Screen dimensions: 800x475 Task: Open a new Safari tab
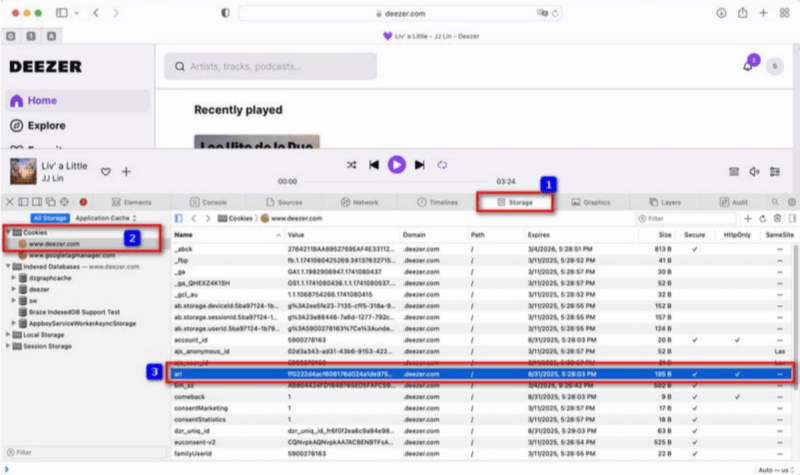point(763,13)
